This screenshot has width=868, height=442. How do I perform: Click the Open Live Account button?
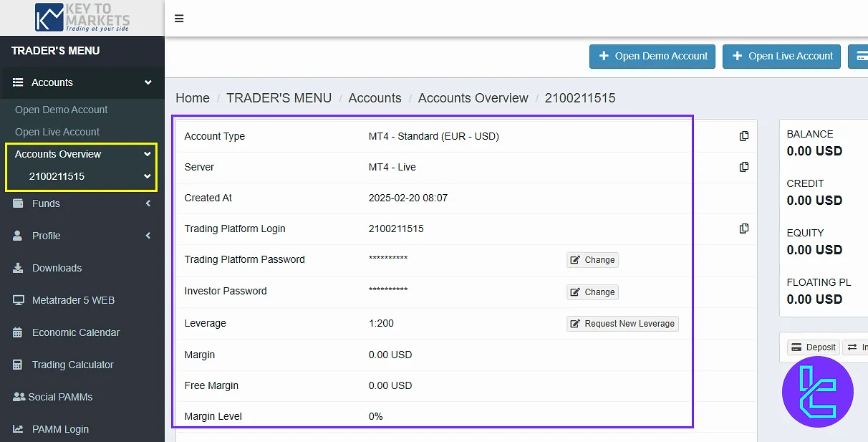pos(783,56)
